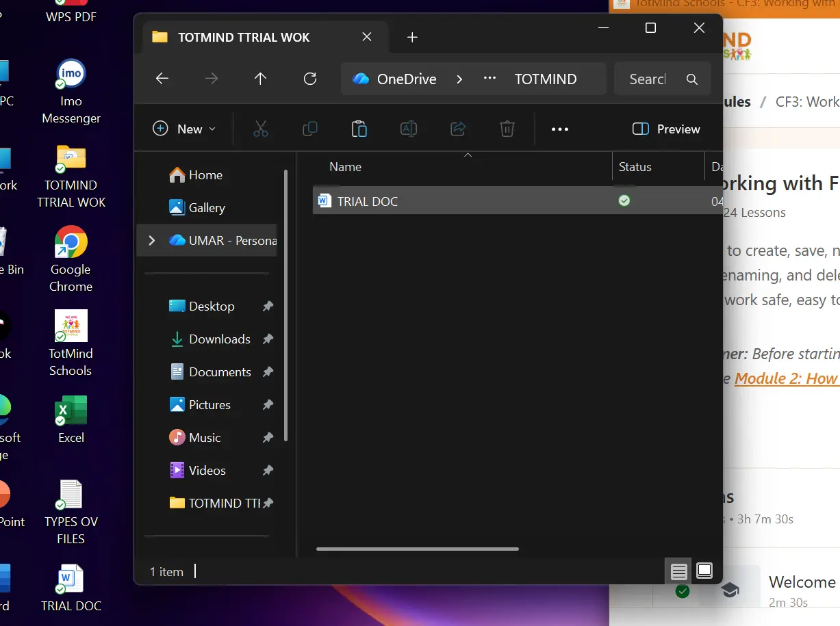Open TYPES OV FILES desktop file
The width and height of the screenshot is (840, 626).
pyautogui.click(x=71, y=512)
